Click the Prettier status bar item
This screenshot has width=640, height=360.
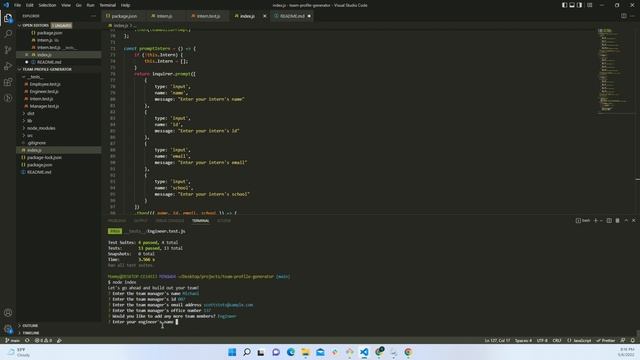coord(606,340)
